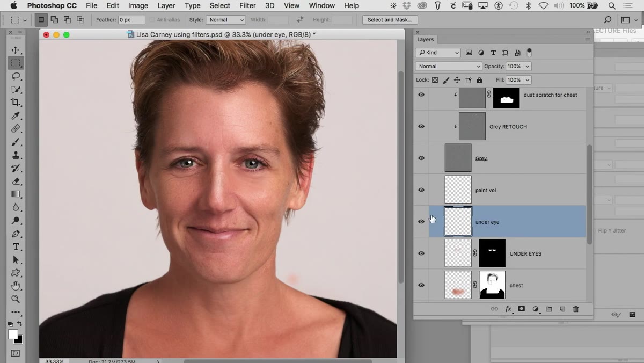Create a new group folder icon
The height and width of the screenshot is (363, 644).
pyautogui.click(x=548, y=309)
